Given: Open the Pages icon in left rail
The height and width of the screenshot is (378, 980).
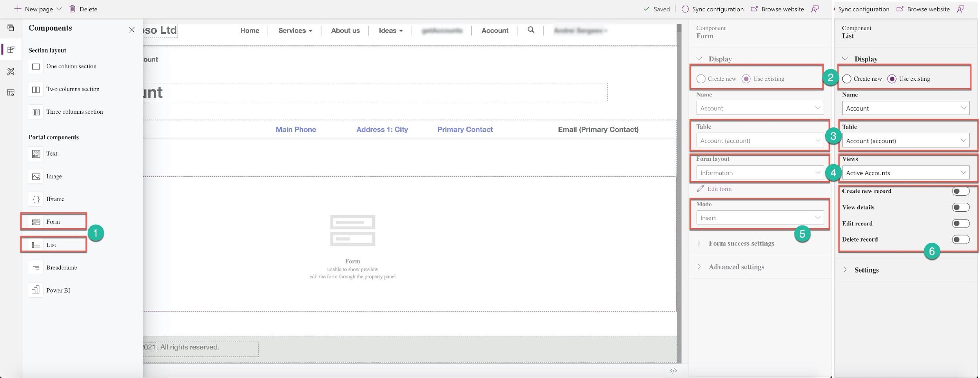Looking at the screenshot, I should click(11, 28).
